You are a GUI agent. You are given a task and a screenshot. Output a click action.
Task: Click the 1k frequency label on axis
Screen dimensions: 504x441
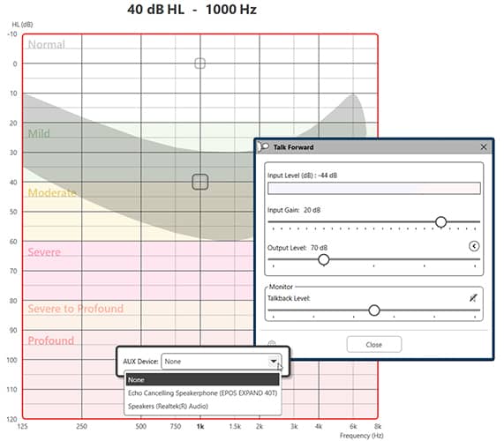point(200,426)
